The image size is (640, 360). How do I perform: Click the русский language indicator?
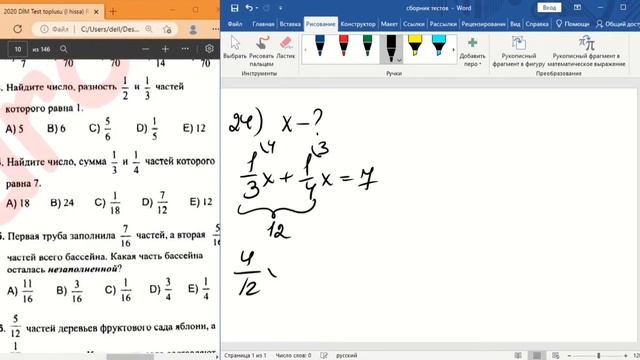click(347, 356)
